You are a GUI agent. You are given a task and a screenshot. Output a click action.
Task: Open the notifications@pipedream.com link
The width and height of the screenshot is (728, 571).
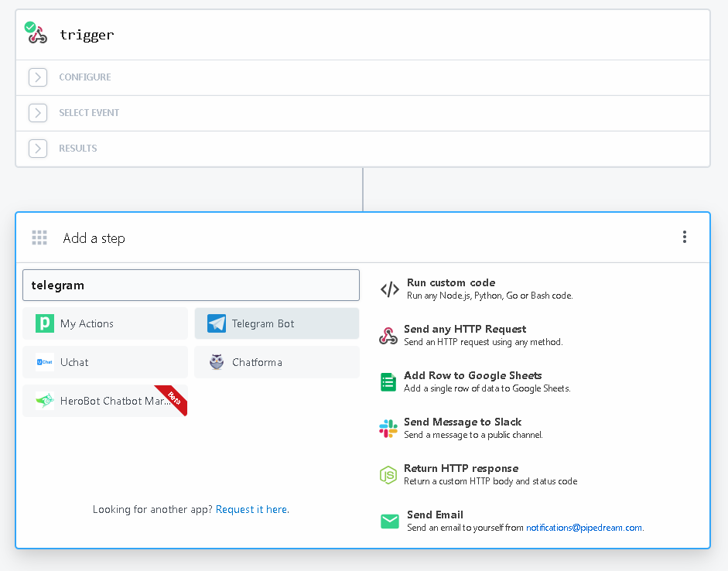pos(584,528)
